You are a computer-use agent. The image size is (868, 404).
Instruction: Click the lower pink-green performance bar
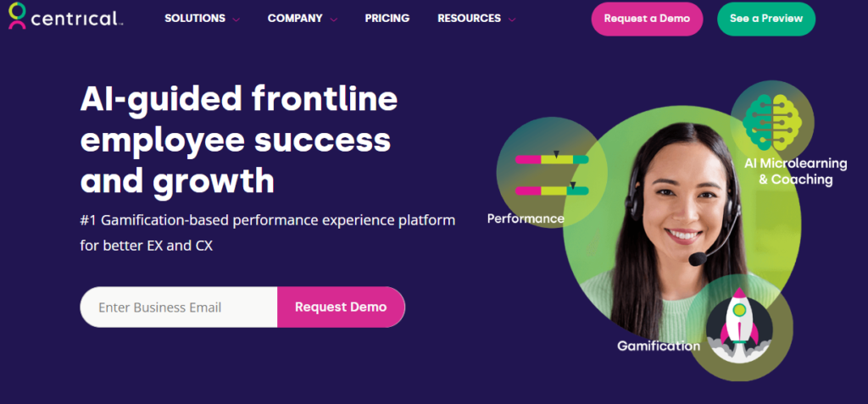pyautogui.click(x=552, y=191)
